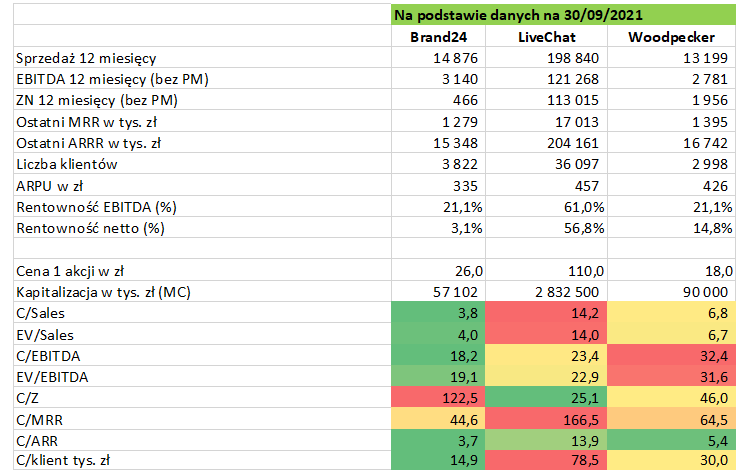
Task: Click LiveChat capitalization 2 832 500
Action: click(x=567, y=292)
